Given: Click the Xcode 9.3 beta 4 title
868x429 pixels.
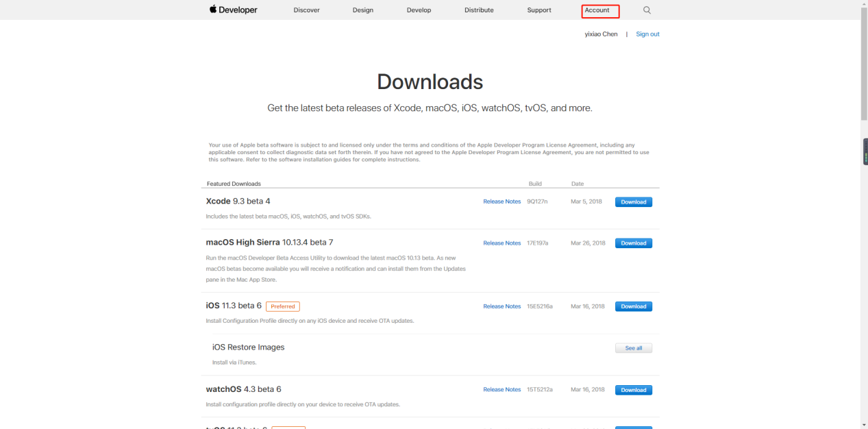Looking at the screenshot, I should coord(238,201).
